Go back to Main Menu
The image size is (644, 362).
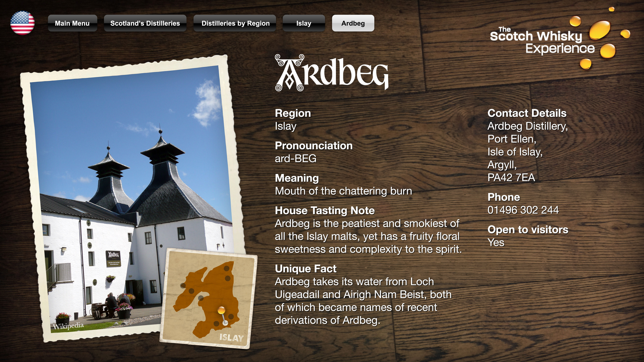72,23
